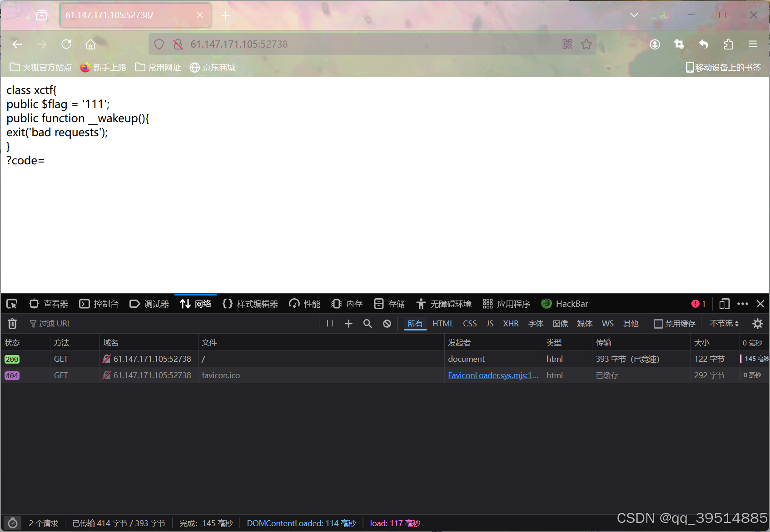
Task: Go back to the previous page
Action: pyautogui.click(x=17, y=44)
